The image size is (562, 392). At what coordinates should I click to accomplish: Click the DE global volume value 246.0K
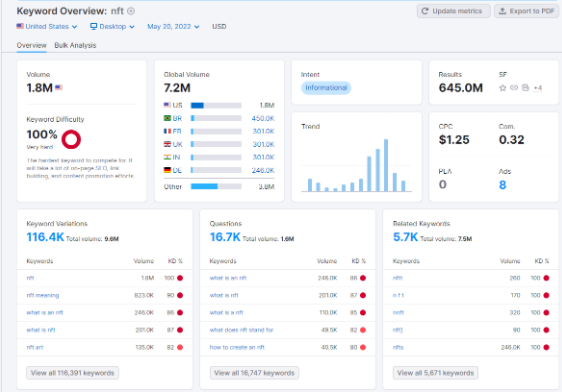pyautogui.click(x=263, y=170)
